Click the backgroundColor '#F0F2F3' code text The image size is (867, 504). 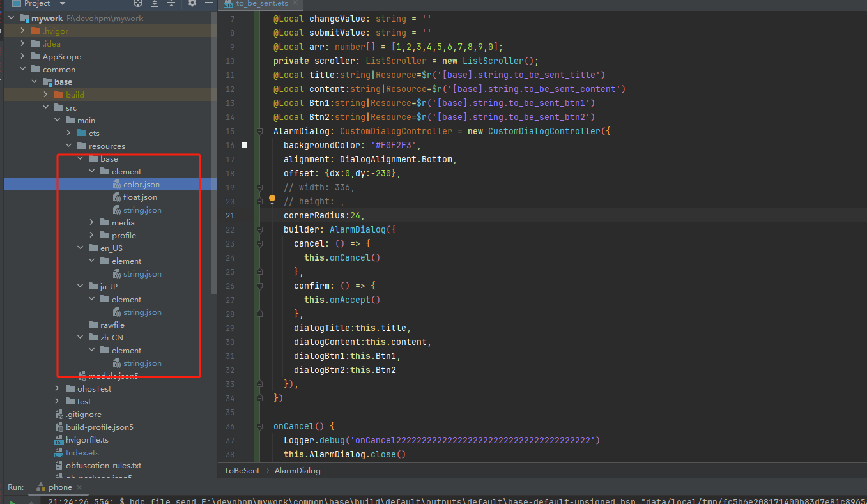pos(352,145)
